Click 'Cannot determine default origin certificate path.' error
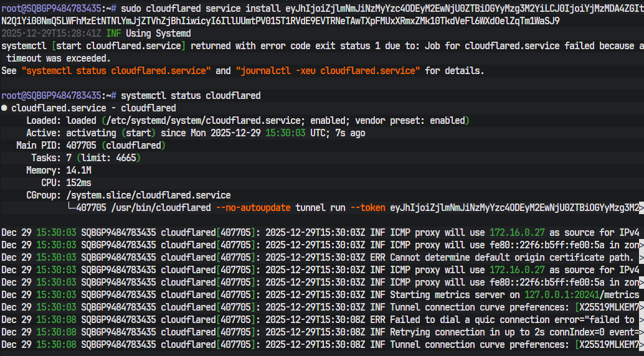 pyautogui.click(x=512, y=258)
